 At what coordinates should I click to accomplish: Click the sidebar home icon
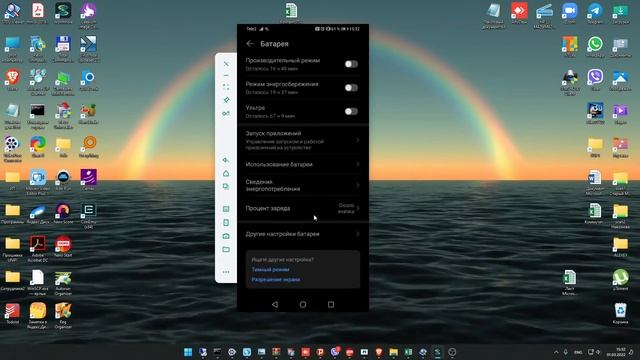(226, 173)
